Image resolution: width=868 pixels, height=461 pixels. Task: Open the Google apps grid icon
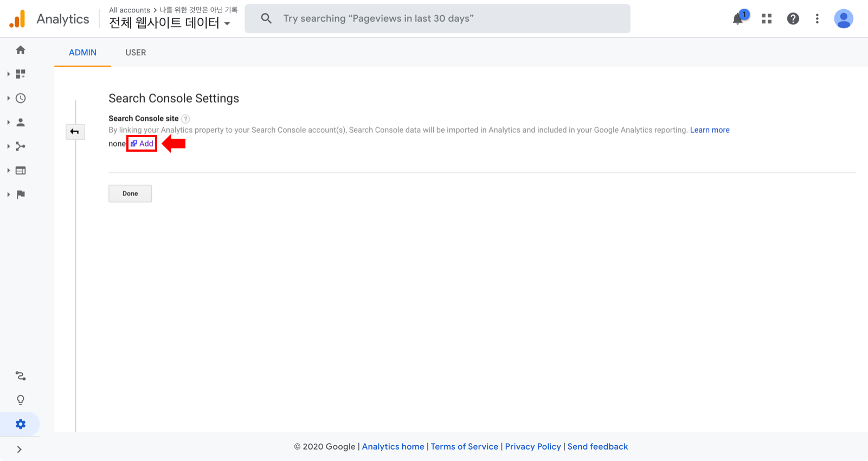[x=767, y=19]
